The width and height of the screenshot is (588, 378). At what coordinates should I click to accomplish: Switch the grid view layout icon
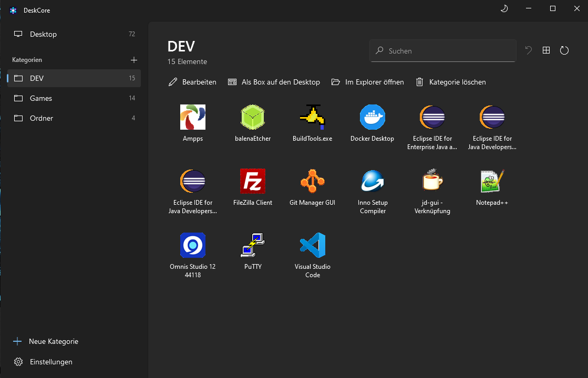click(546, 50)
